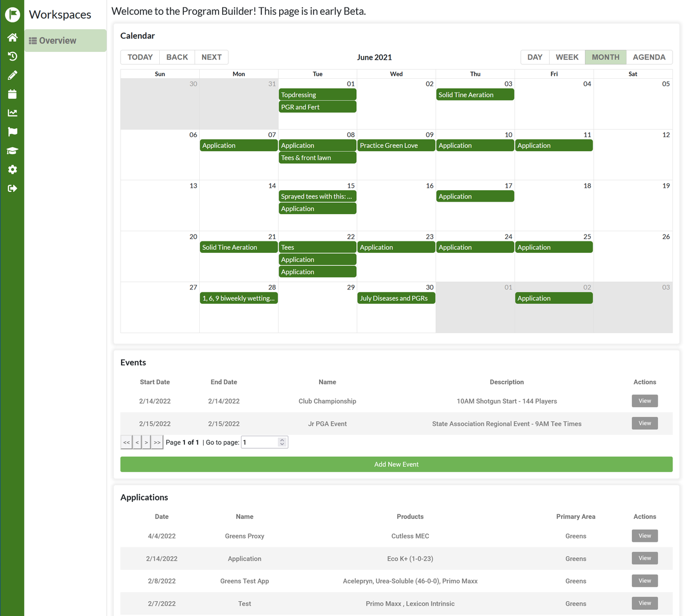685x616 pixels.
Task: Go to last page of Events table
Action: (157, 442)
